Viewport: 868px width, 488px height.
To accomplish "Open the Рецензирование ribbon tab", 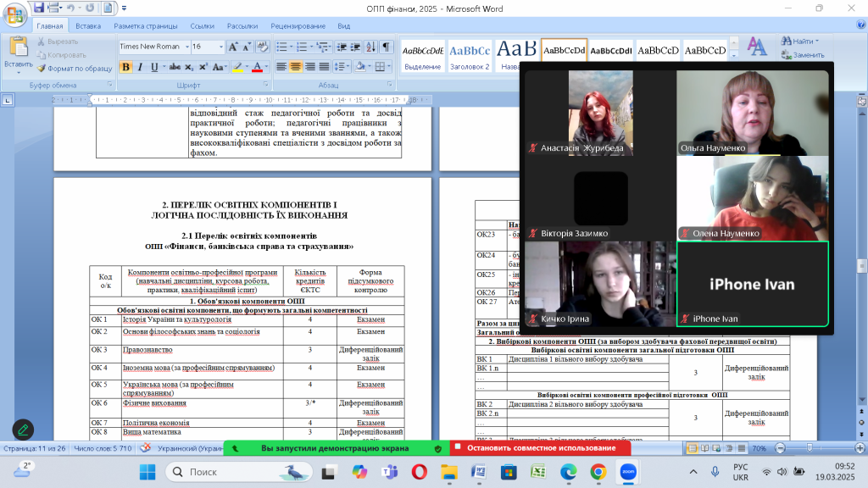I will (298, 26).
